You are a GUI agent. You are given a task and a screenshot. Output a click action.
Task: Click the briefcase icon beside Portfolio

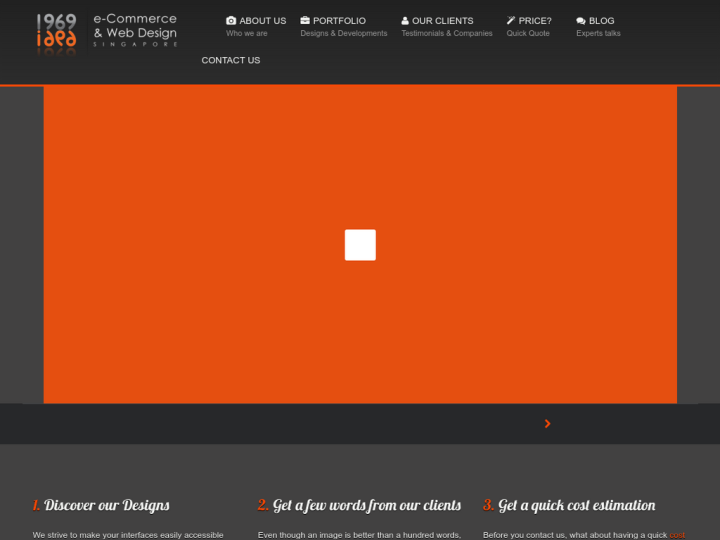click(x=305, y=20)
